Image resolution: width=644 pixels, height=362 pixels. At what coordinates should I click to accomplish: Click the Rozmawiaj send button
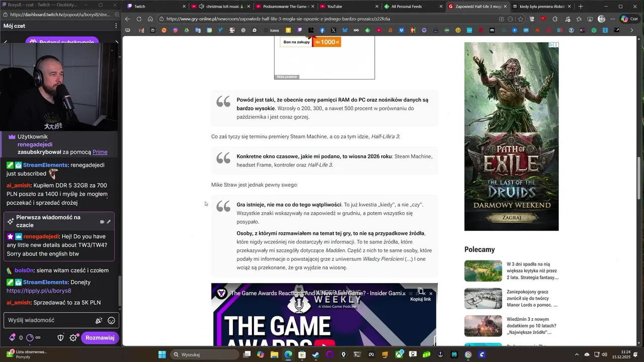point(100,338)
